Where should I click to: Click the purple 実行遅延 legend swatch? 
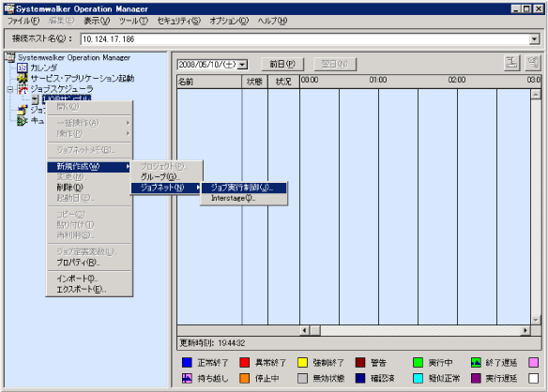(x=476, y=378)
